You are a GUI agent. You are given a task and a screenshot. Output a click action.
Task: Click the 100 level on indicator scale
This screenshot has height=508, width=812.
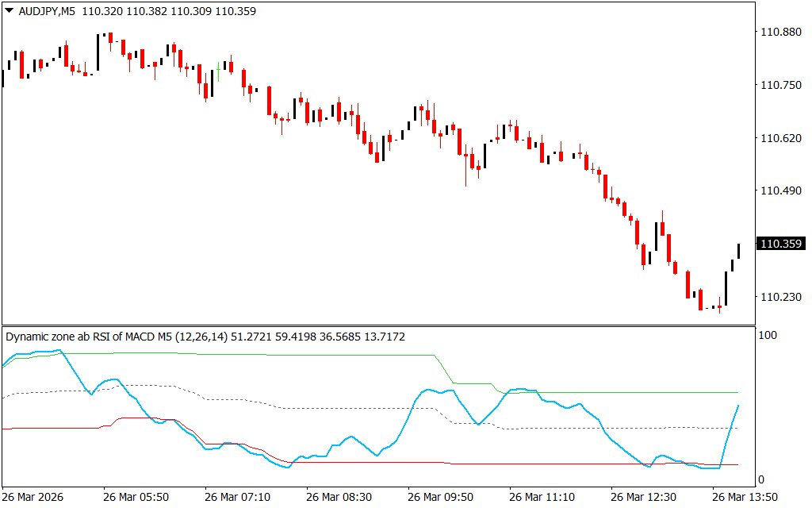[768, 336]
